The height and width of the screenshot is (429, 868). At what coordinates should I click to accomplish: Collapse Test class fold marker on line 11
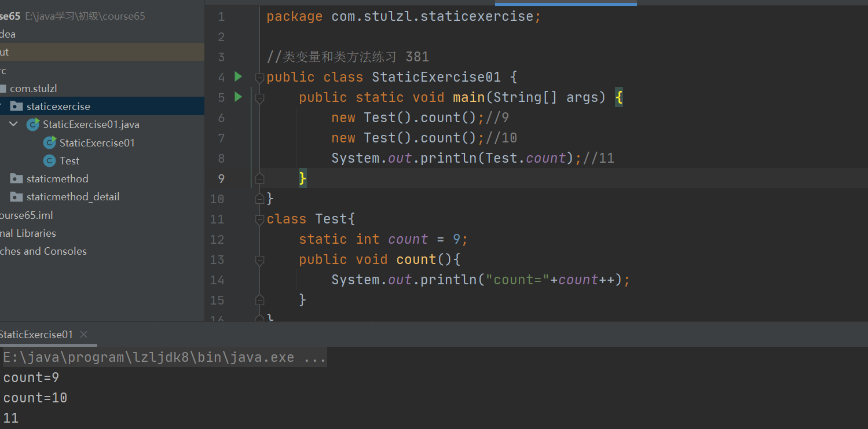point(259,219)
